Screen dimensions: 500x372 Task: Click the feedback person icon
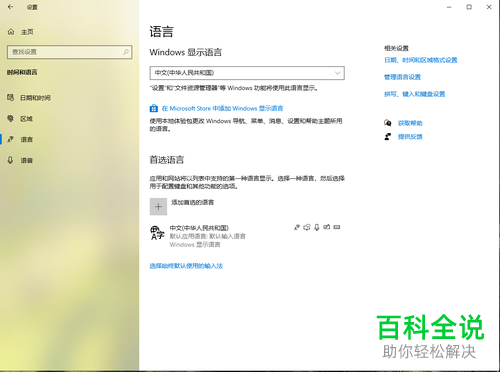click(x=388, y=136)
